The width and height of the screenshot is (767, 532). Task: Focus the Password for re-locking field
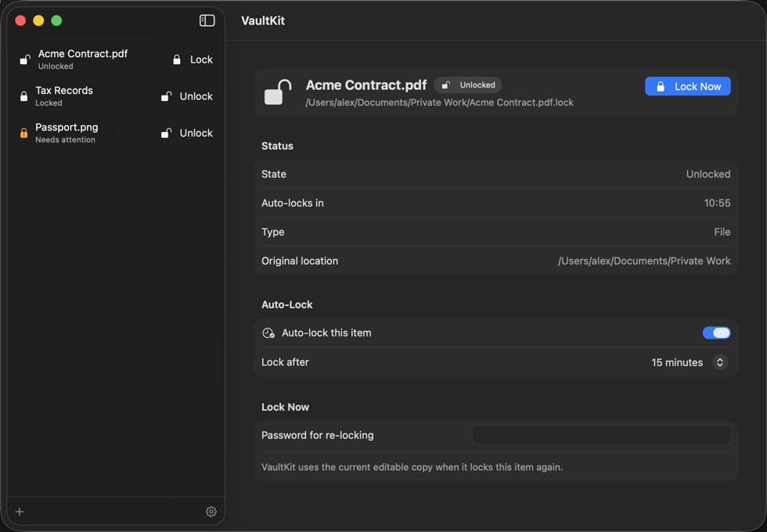pos(602,435)
